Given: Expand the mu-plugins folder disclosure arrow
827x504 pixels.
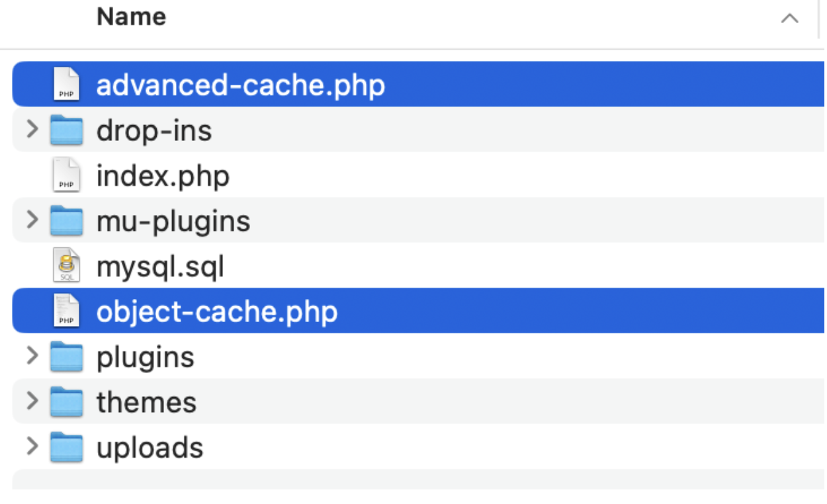Looking at the screenshot, I should tap(32, 220).
